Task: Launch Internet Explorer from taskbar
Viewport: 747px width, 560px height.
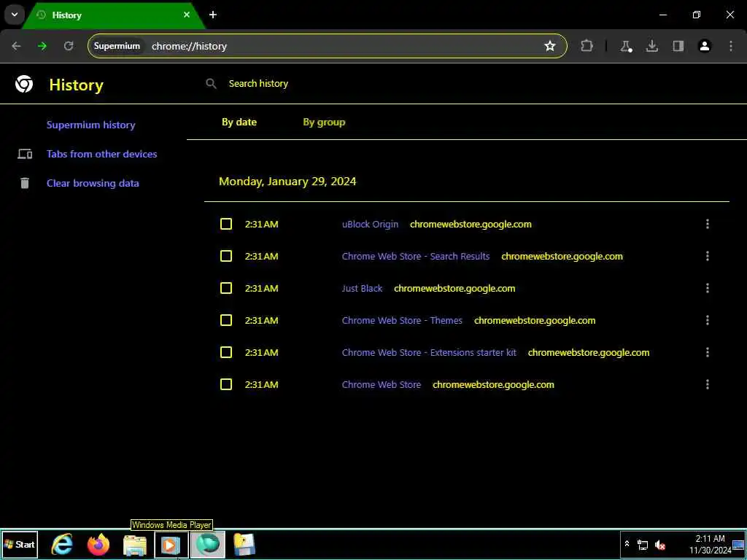Action: (63, 544)
